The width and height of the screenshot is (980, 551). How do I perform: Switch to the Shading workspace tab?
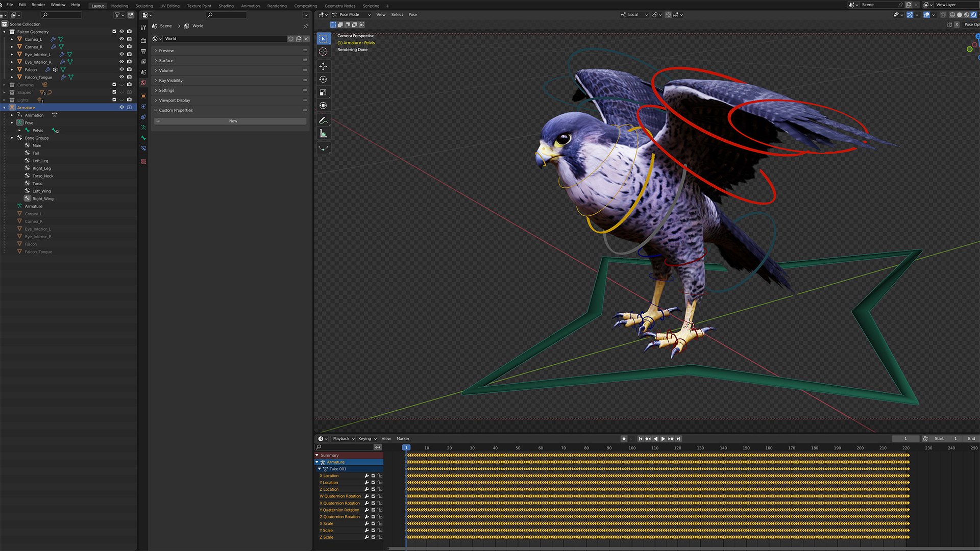(226, 6)
